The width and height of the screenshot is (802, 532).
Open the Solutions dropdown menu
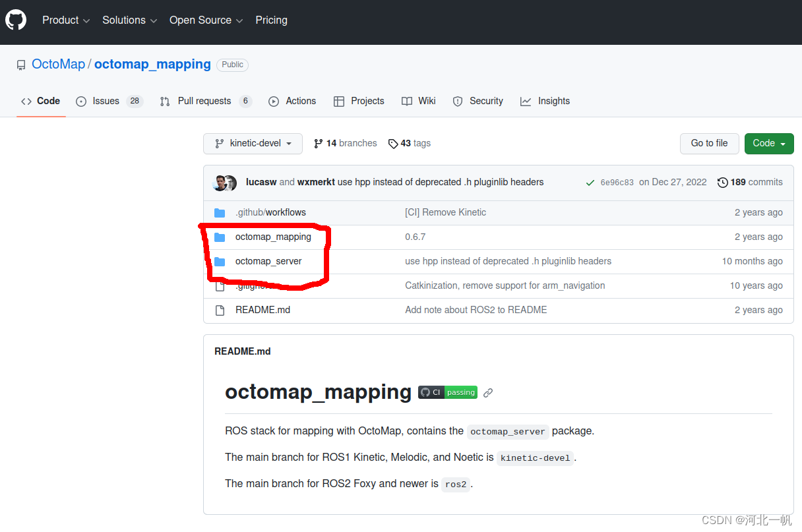(x=129, y=20)
